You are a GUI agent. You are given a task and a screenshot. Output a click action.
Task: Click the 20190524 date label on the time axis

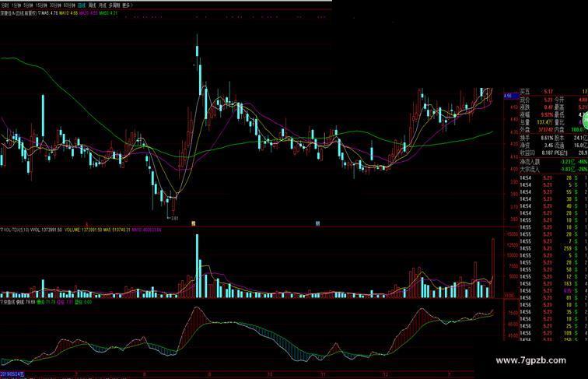(12, 374)
